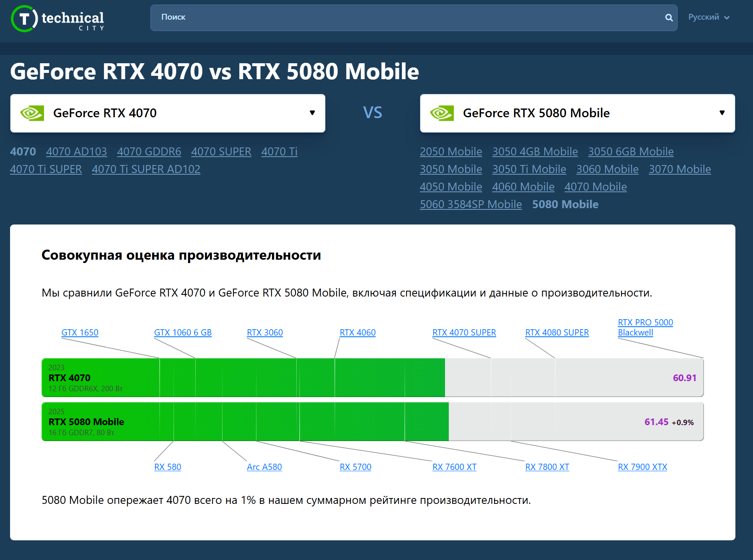Image resolution: width=753 pixels, height=560 pixels.
Task: Click the Technical City logo icon
Action: coord(24,18)
